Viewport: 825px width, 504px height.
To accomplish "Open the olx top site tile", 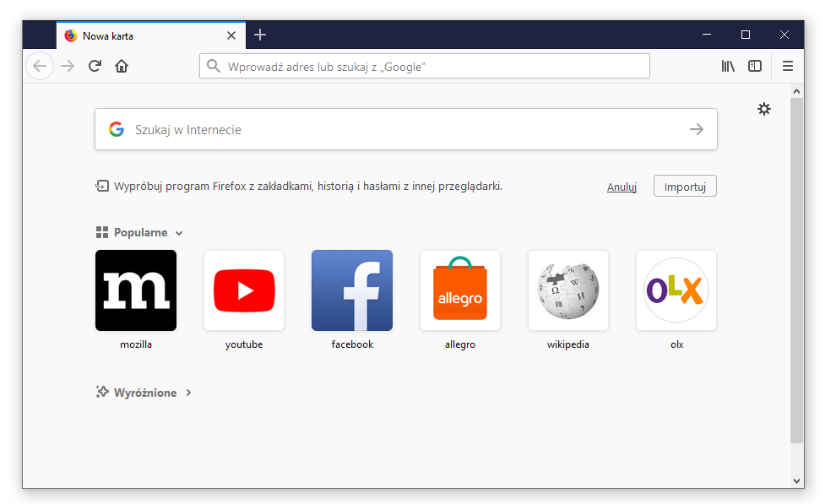I will 676,290.
